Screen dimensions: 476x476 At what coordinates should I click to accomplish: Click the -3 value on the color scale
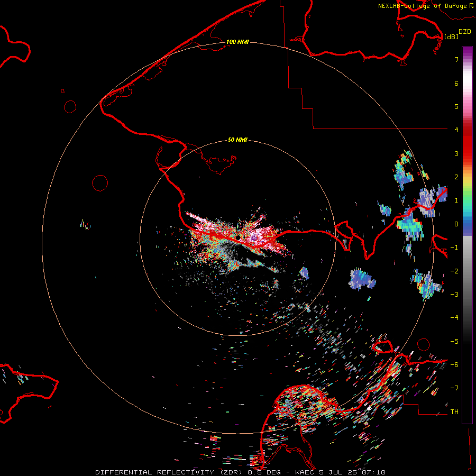click(x=454, y=295)
